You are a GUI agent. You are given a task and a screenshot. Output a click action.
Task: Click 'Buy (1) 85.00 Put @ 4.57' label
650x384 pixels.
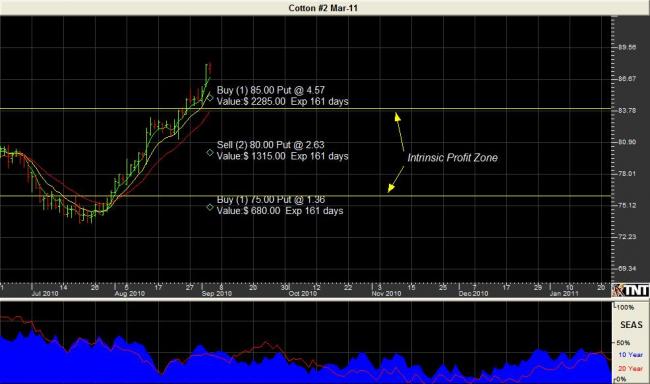pyautogui.click(x=271, y=90)
